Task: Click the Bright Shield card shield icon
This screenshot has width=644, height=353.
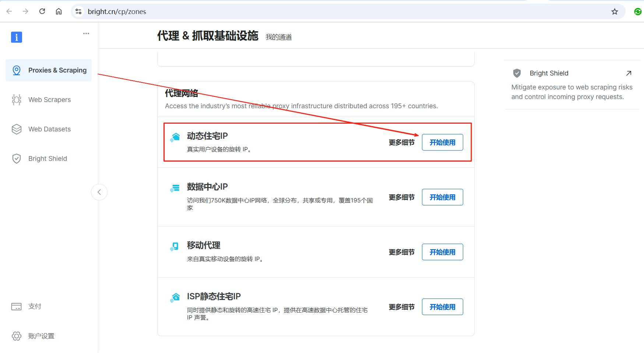Action: (517, 73)
